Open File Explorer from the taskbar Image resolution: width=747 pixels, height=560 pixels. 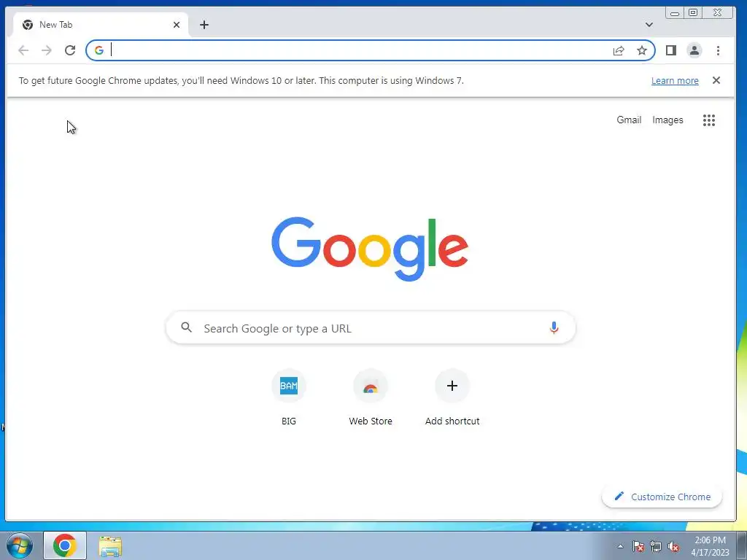[x=110, y=546]
